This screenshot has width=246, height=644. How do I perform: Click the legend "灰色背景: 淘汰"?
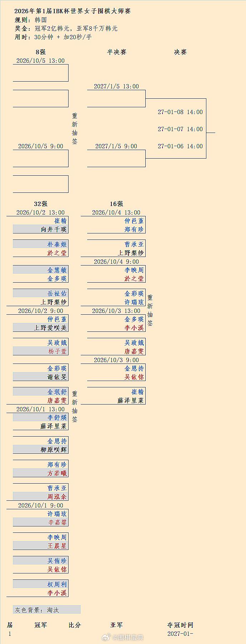(37, 610)
